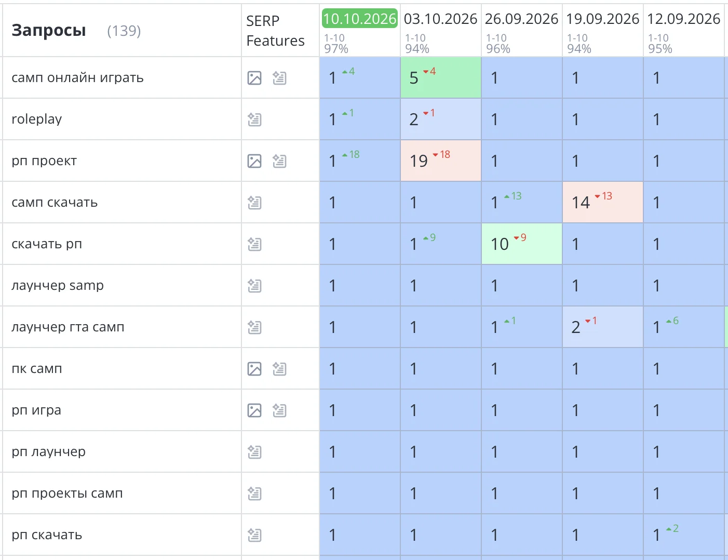
Task: Click position 19 cell for рп проект
Action: point(441,161)
